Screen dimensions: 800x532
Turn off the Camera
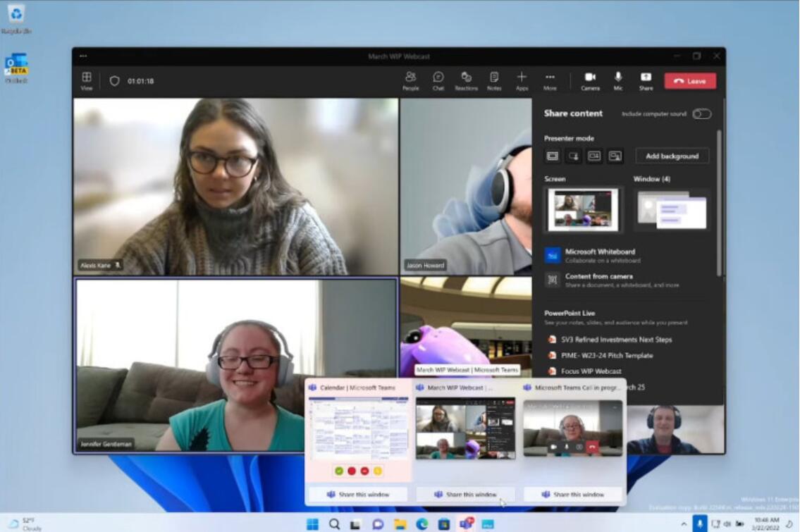tap(590, 80)
